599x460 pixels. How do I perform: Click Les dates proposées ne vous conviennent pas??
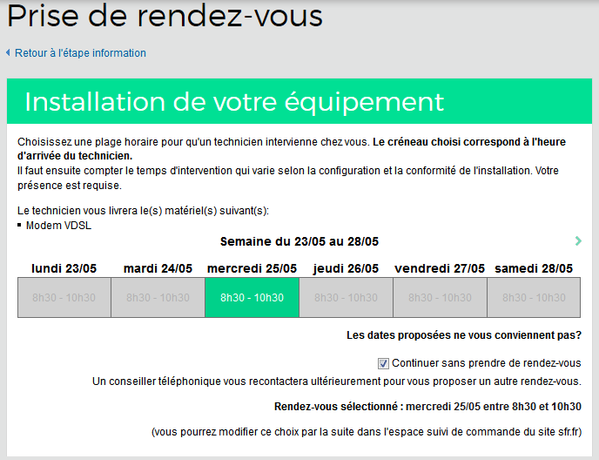pyautogui.click(x=464, y=335)
